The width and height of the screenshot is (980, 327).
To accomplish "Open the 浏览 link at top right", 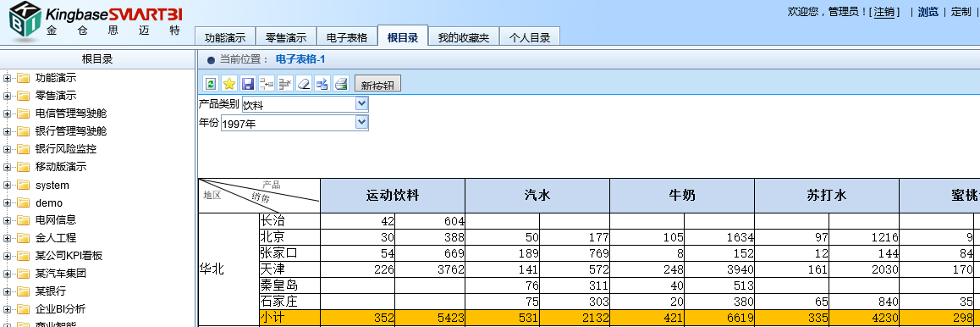I will (x=928, y=12).
